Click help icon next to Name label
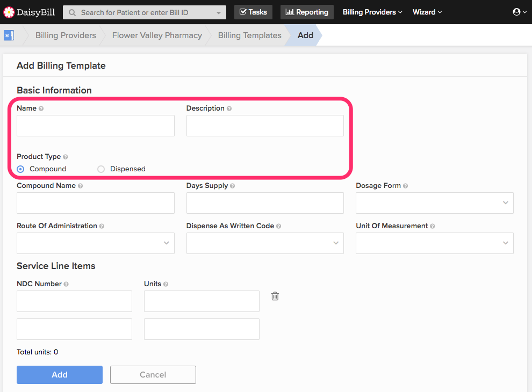 click(x=41, y=108)
